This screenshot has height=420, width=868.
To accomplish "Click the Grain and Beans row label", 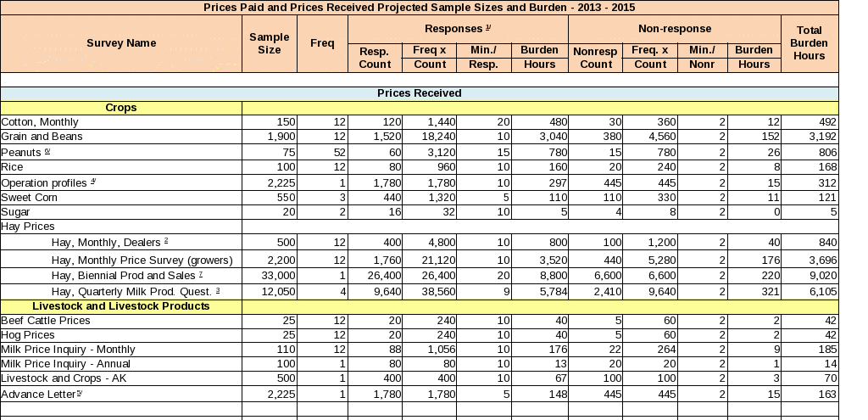I will coord(42,137).
